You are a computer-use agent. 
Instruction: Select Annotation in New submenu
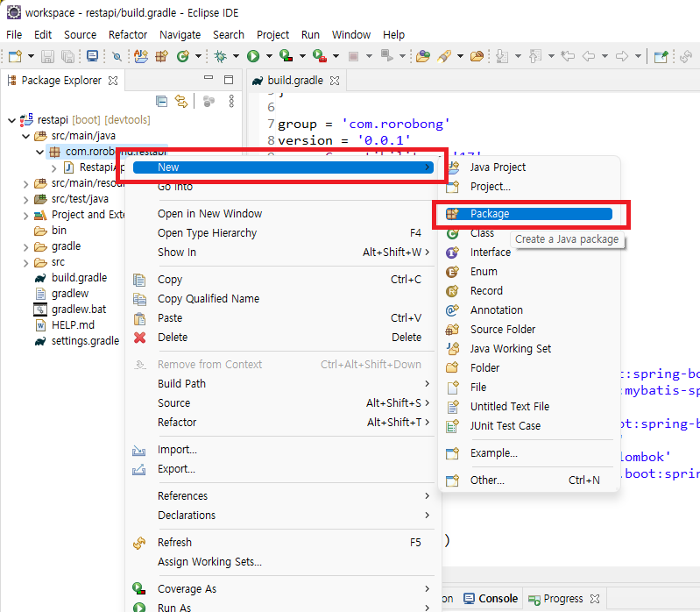[529, 310]
